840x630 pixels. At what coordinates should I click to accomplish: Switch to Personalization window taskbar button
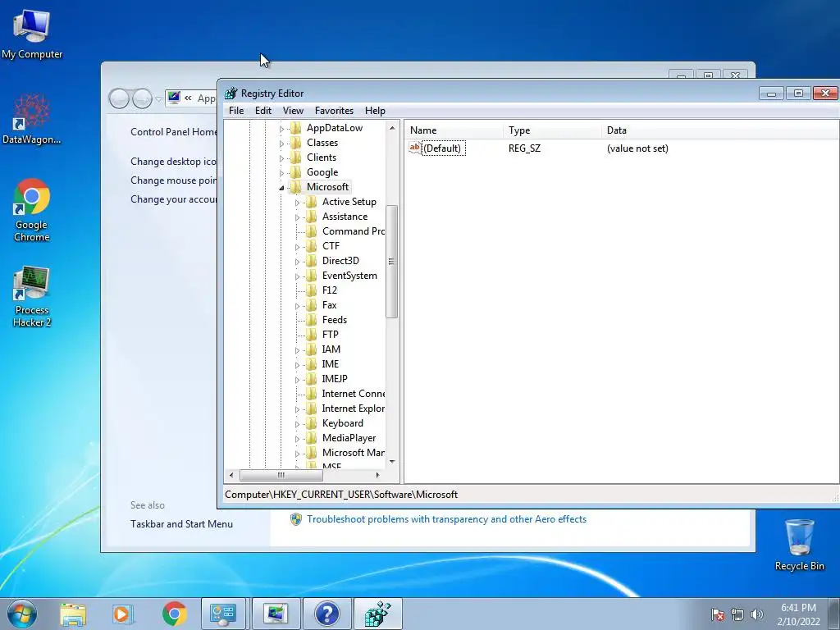(x=276, y=614)
